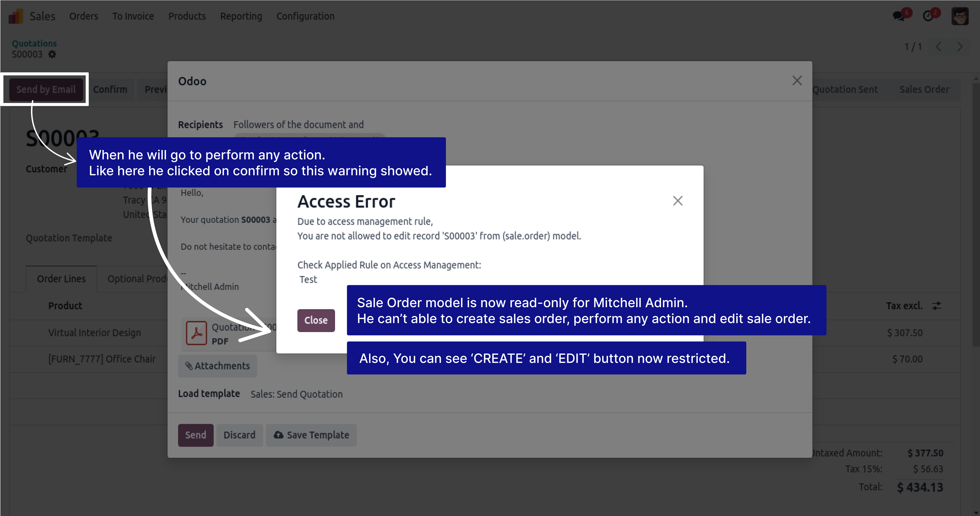Go to the next record arrow
This screenshot has width=980, height=516.
[x=960, y=47]
